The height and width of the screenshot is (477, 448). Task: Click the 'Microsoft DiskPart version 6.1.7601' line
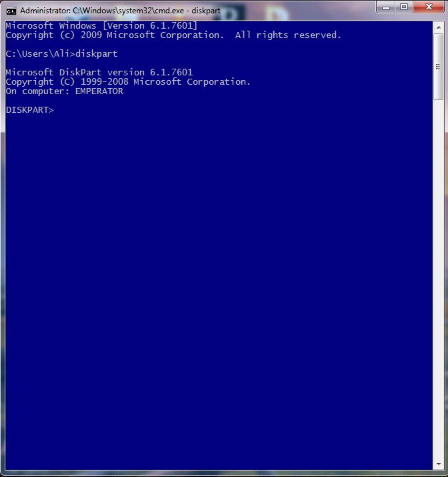coord(99,73)
